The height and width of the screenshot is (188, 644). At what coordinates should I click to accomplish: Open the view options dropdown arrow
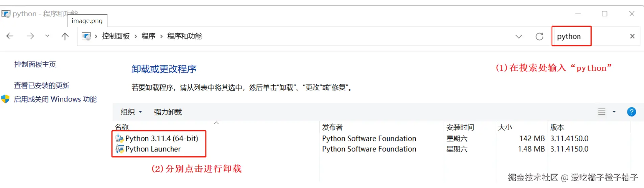(x=614, y=112)
